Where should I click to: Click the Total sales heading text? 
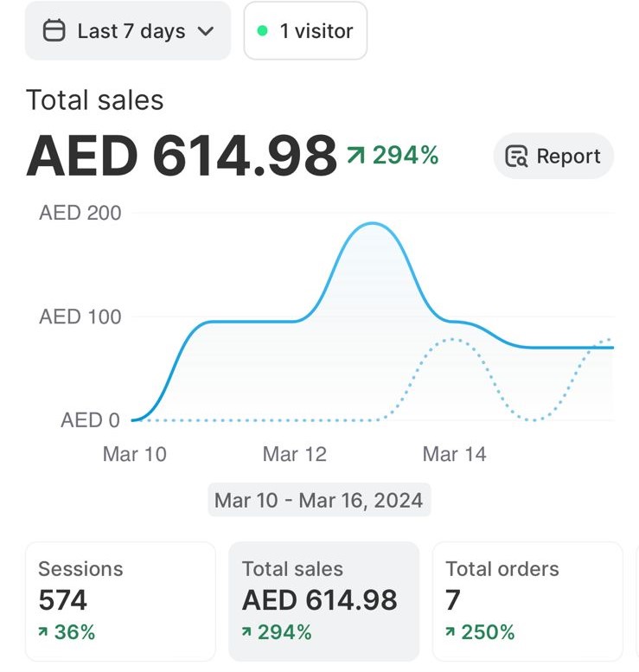click(x=95, y=100)
